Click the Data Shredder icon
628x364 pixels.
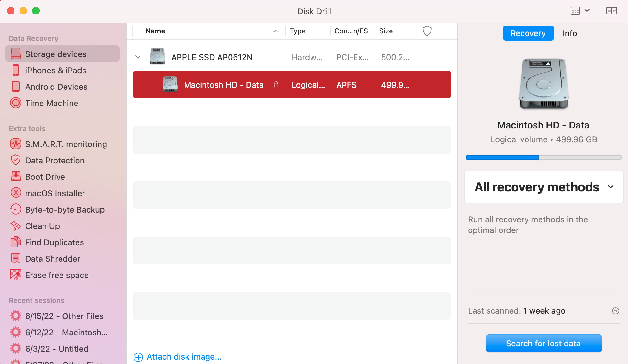(15, 258)
